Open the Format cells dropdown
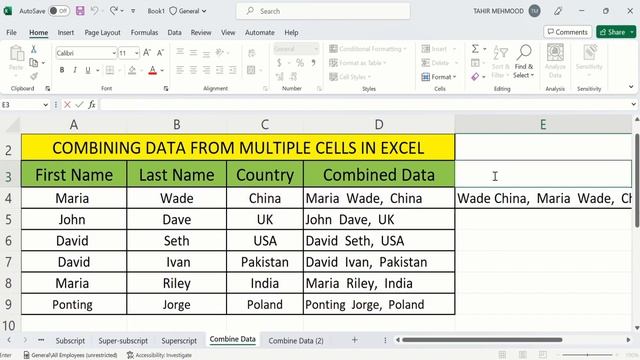The width and height of the screenshot is (640, 360). [x=439, y=77]
